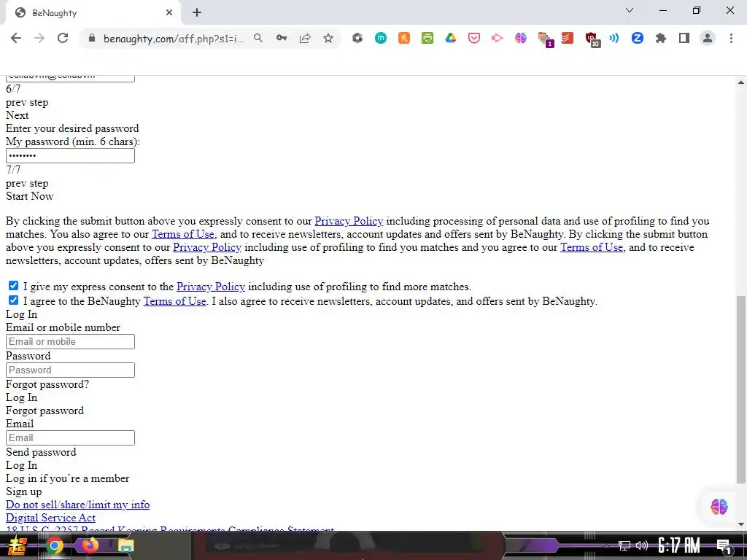Share this page using the share icon
The height and width of the screenshot is (560, 747).
click(x=305, y=38)
